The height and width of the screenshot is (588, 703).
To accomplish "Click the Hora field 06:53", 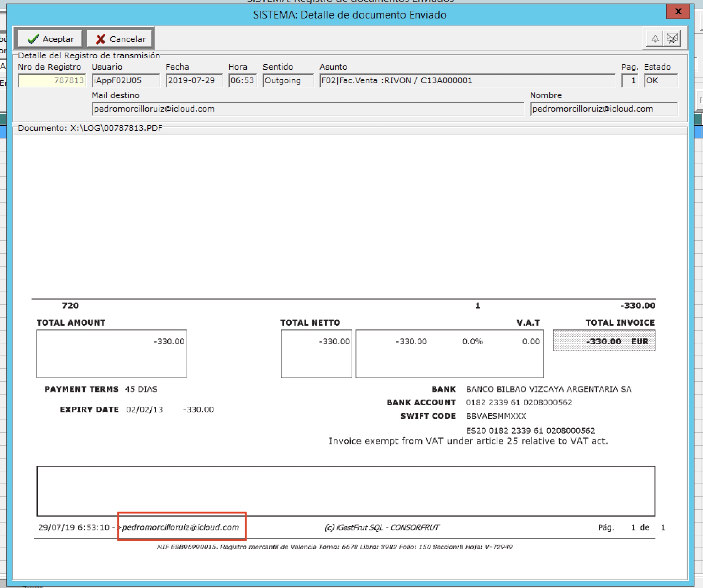I will tap(242, 80).
